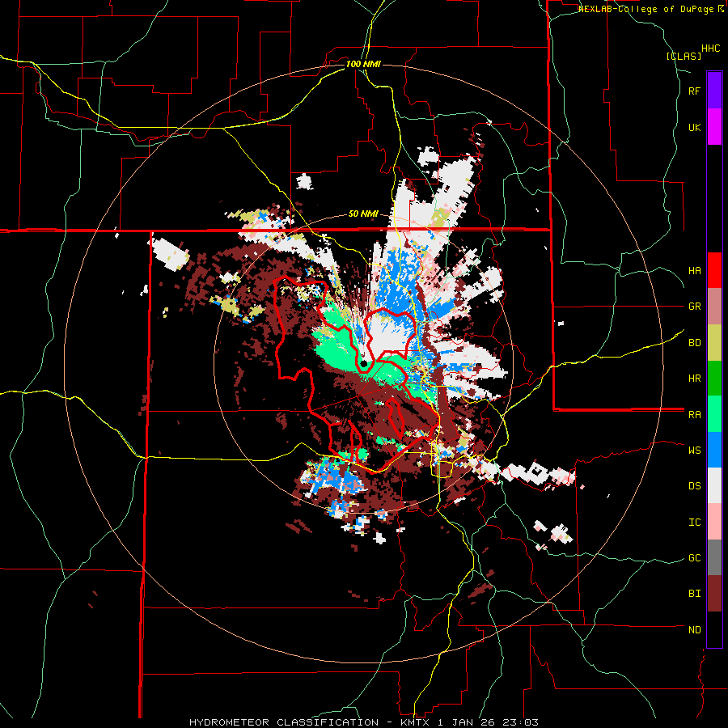
Task: Click the DS legend label
Action: click(x=694, y=486)
